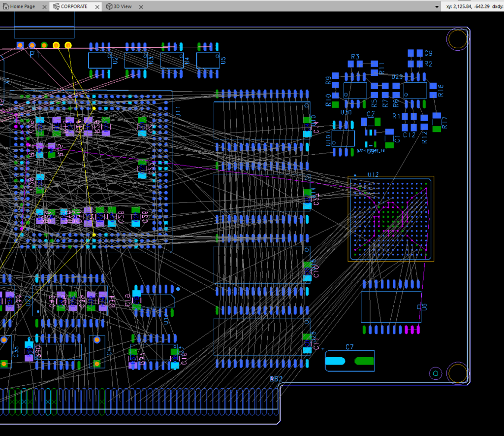504x436 pixels.
Task: Switch to the Home Page tab
Action: coord(22,6)
